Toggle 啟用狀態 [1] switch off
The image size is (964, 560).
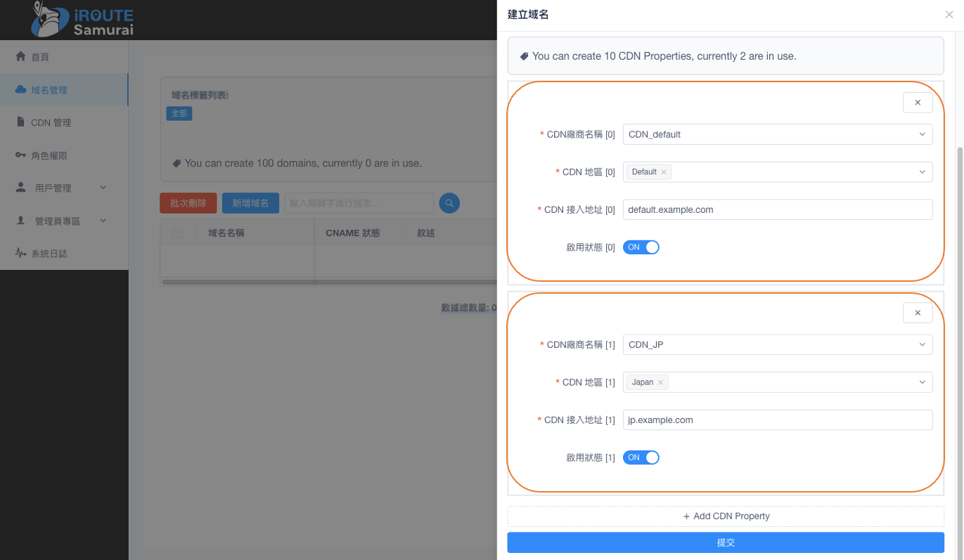tap(641, 457)
